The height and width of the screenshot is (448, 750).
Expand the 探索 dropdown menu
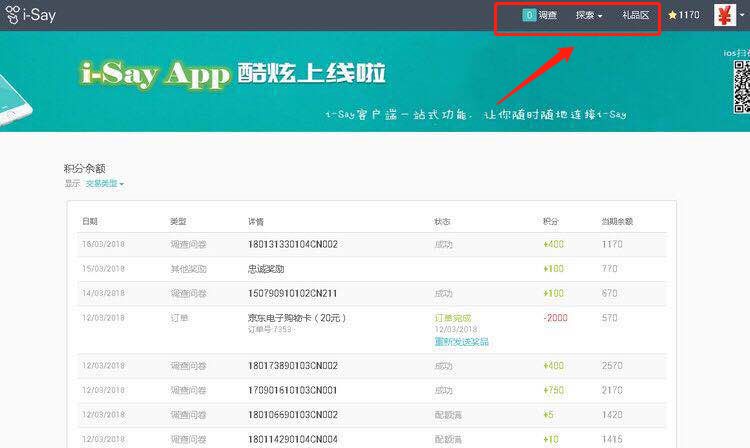click(589, 16)
